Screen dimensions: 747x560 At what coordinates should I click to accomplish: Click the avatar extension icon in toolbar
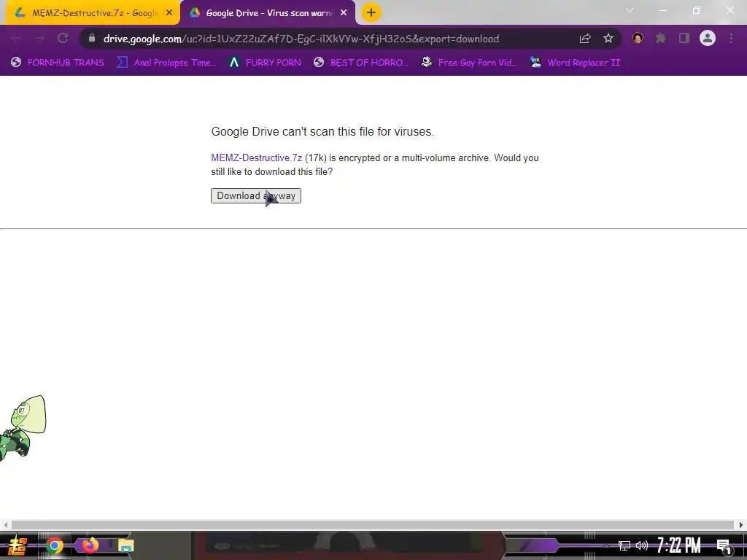(638, 38)
